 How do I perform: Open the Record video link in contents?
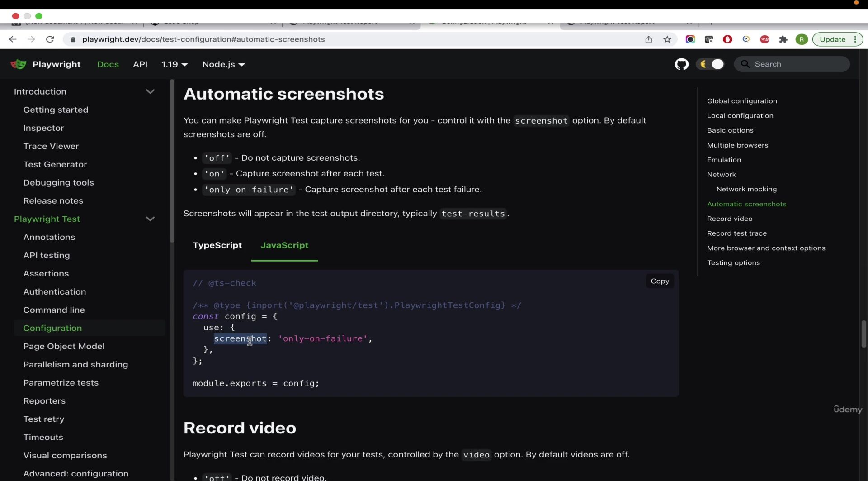730,219
